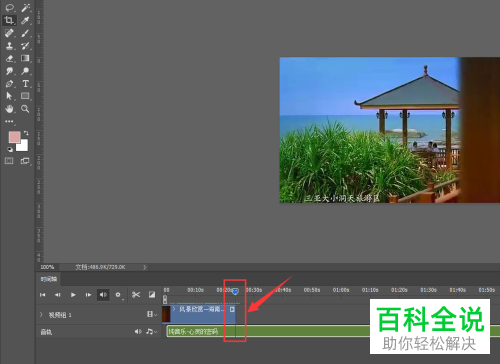Screen dimensions: 500x364
Task: Select the Magic Wand tool
Action: click(25, 8)
